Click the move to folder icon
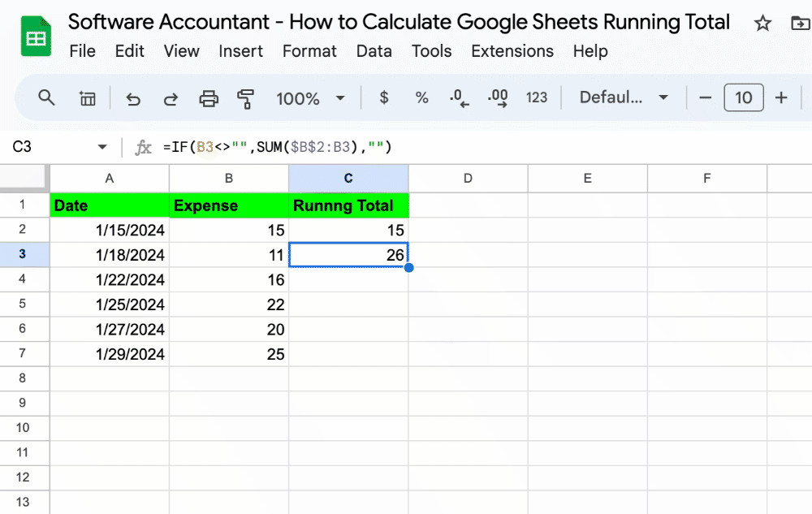812x514 pixels. tap(800, 23)
